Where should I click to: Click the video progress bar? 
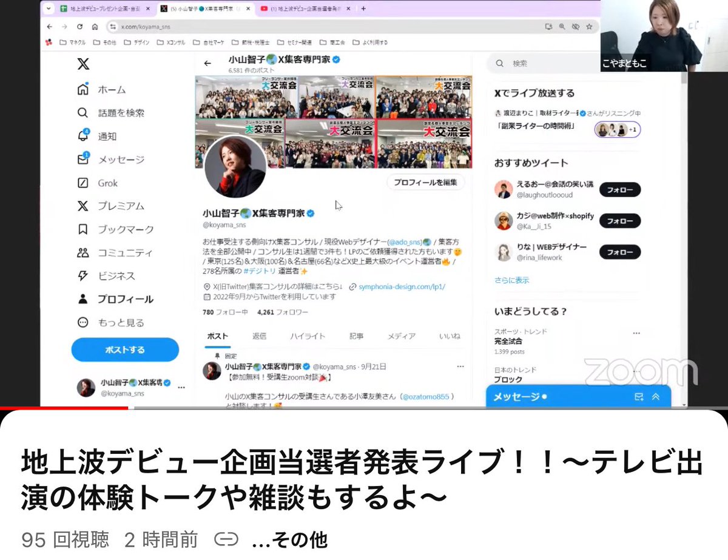point(364,408)
